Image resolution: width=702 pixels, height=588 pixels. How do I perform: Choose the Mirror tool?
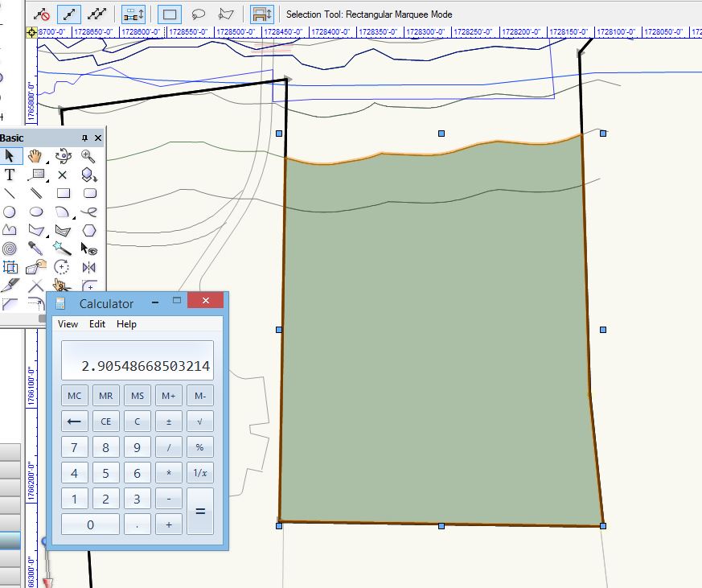point(89,267)
